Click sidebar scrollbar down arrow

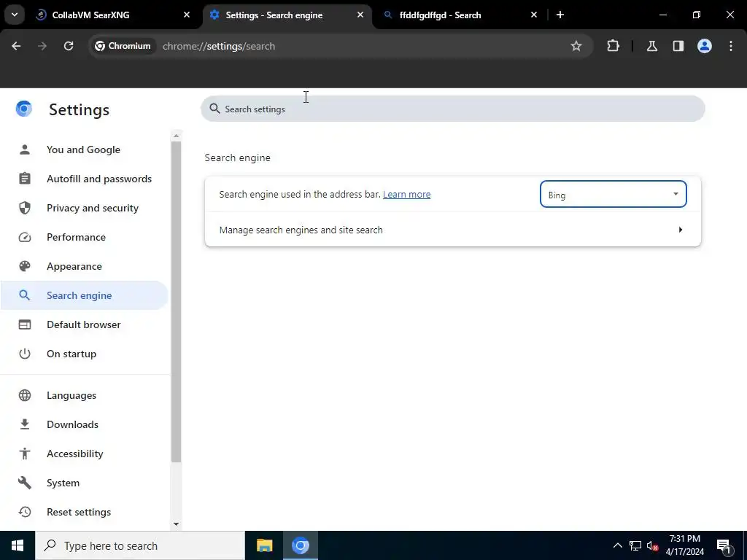[177, 524]
